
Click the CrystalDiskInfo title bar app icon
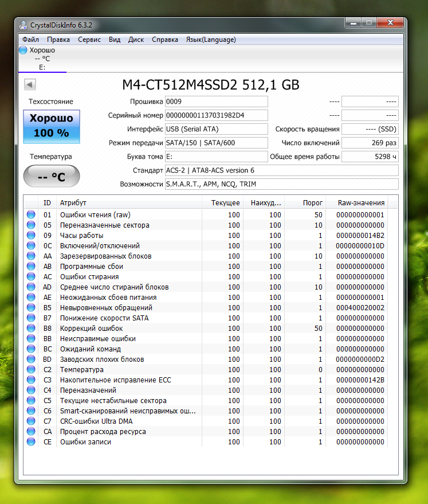coord(23,25)
